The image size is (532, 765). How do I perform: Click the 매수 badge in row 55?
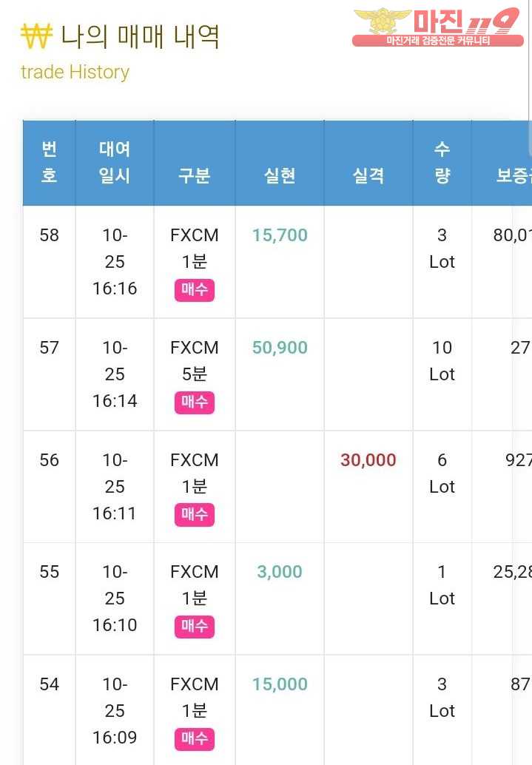pyautogui.click(x=195, y=627)
